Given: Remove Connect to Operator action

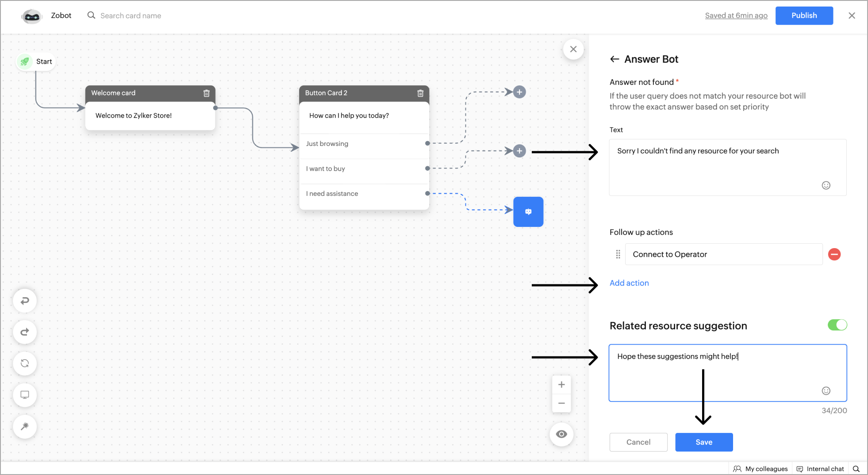Looking at the screenshot, I should click(x=834, y=254).
